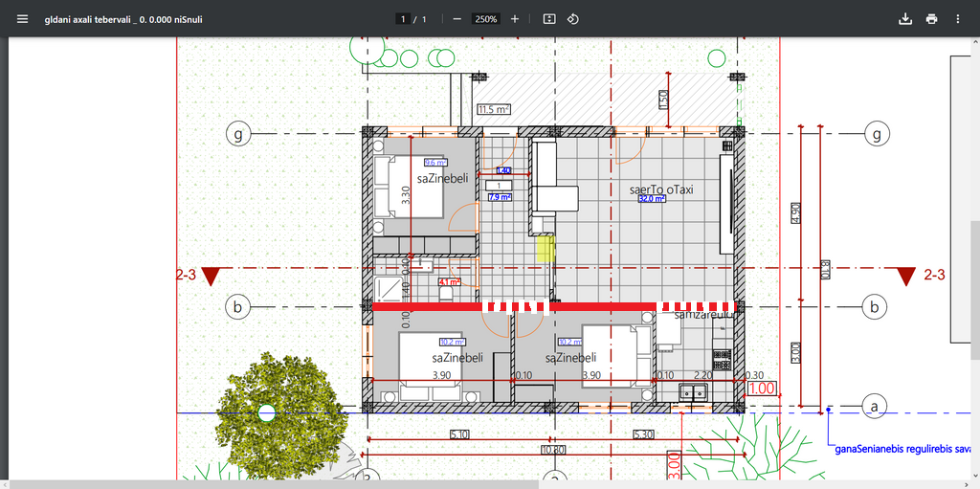Image resolution: width=980 pixels, height=489 pixels.
Task: Click the right '2-3' section label
Action: [x=934, y=274]
